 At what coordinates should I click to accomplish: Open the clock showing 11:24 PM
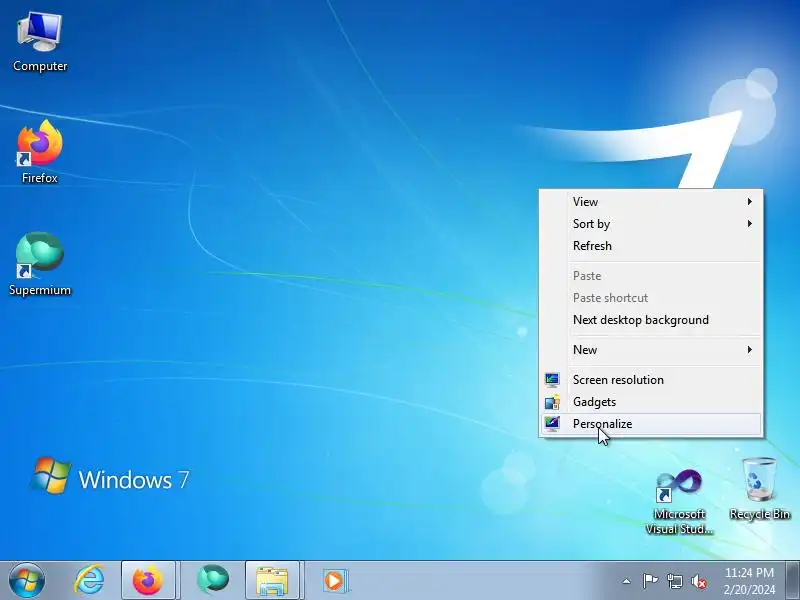tap(749, 581)
